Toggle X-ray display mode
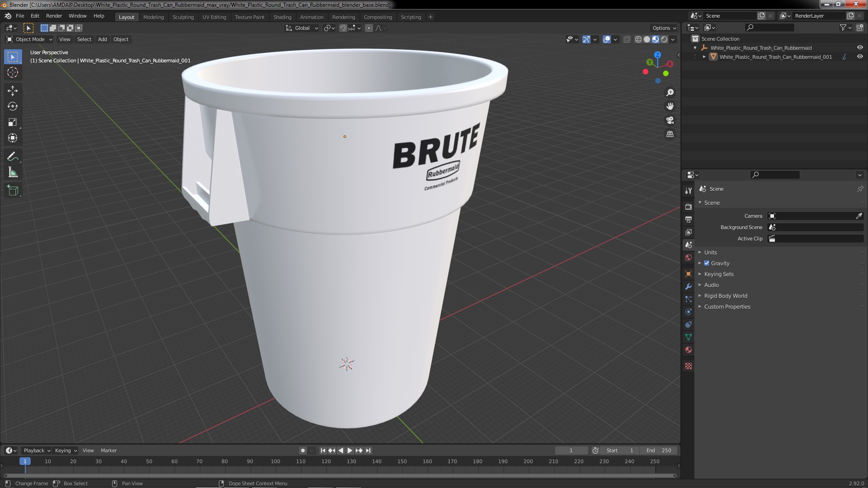Screen dimensions: 868x488 point(627,39)
